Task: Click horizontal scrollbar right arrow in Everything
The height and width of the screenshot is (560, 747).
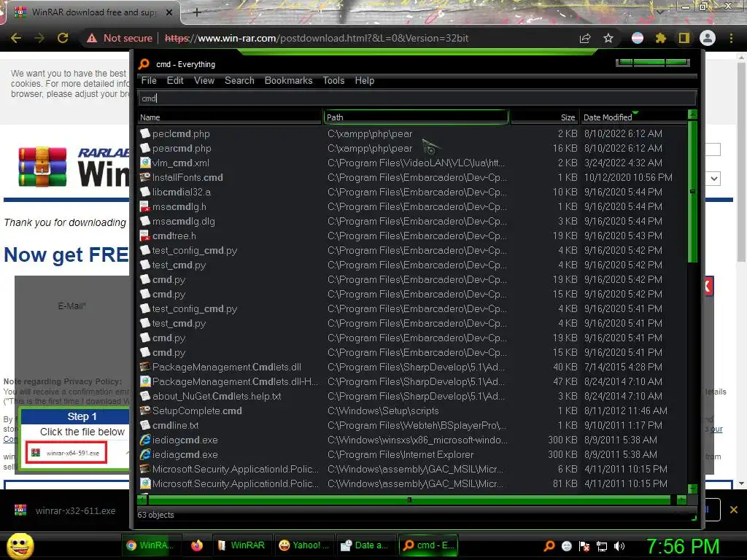Action: point(682,499)
